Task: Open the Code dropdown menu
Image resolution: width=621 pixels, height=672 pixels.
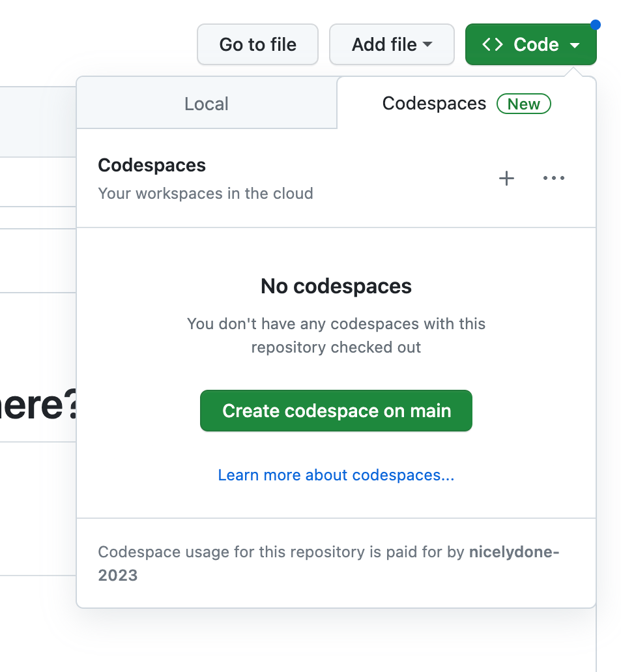Action: 530,44
